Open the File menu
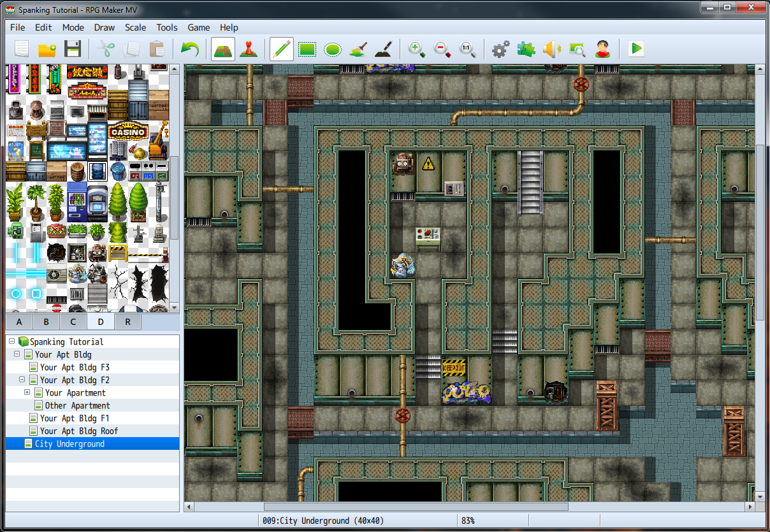The width and height of the screenshot is (770, 532). 18,27
